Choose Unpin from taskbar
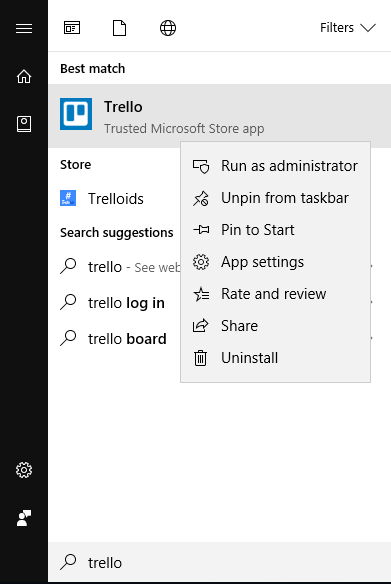 (275, 198)
